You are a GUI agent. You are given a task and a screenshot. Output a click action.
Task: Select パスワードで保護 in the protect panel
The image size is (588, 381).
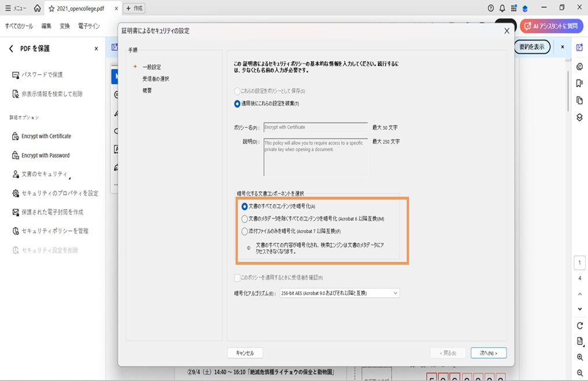[x=43, y=74]
